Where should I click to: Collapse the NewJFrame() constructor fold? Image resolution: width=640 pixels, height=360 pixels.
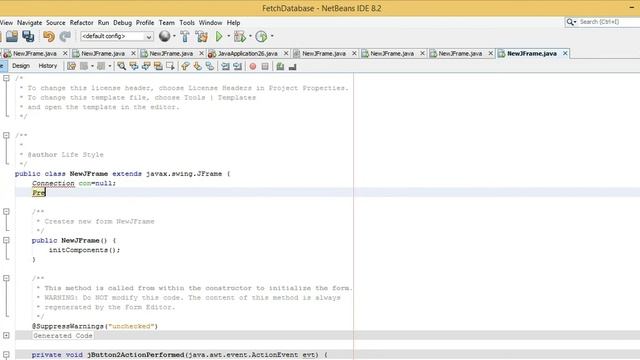tap(6, 240)
